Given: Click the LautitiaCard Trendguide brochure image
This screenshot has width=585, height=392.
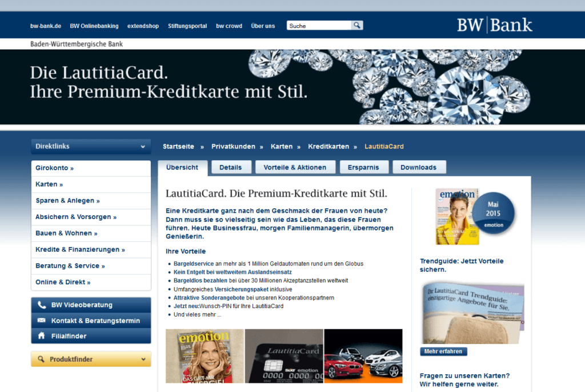Looking at the screenshot, I should pyautogui.click(x=473, y=313).
